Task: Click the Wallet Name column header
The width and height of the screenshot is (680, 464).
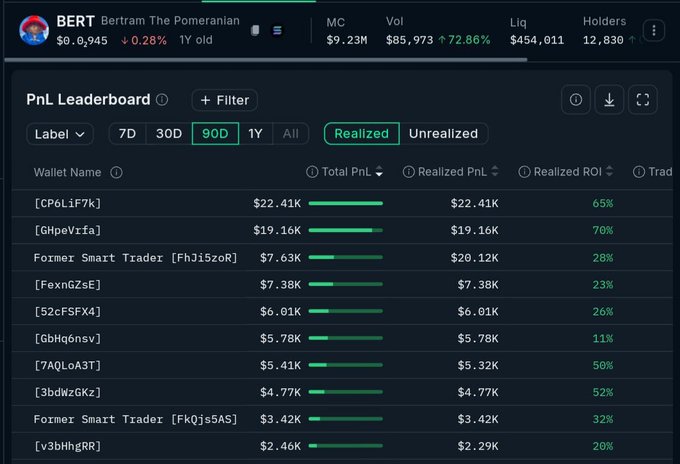Action: (x=68, y=173)
